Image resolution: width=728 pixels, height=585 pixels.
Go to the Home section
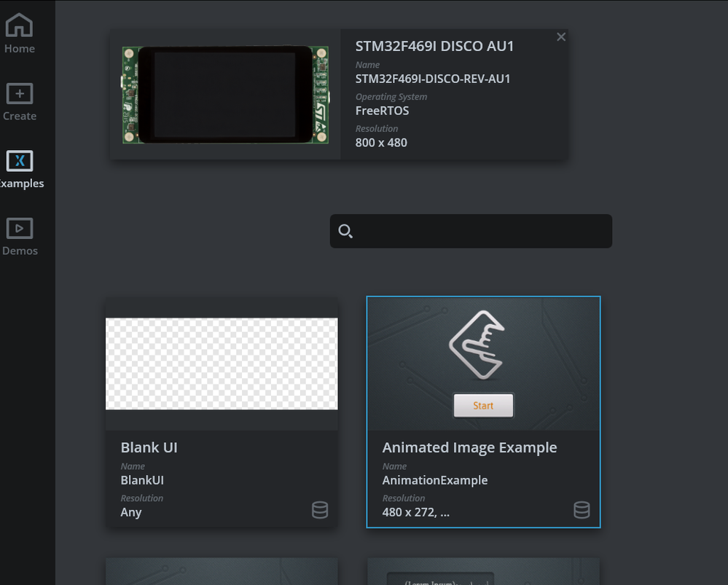pyautogui.click(x=20, y=34)
